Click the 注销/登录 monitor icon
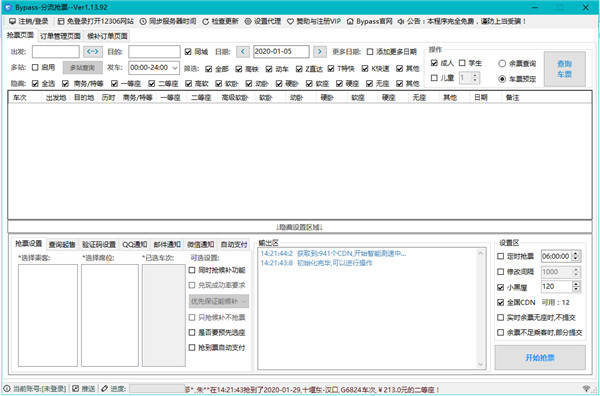 12,21
